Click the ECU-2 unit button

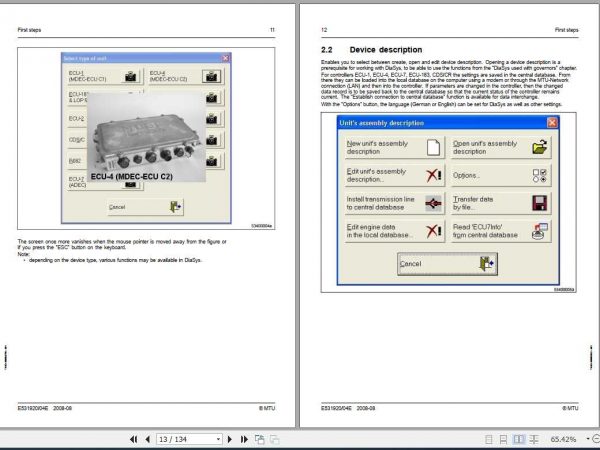point(77,119)
